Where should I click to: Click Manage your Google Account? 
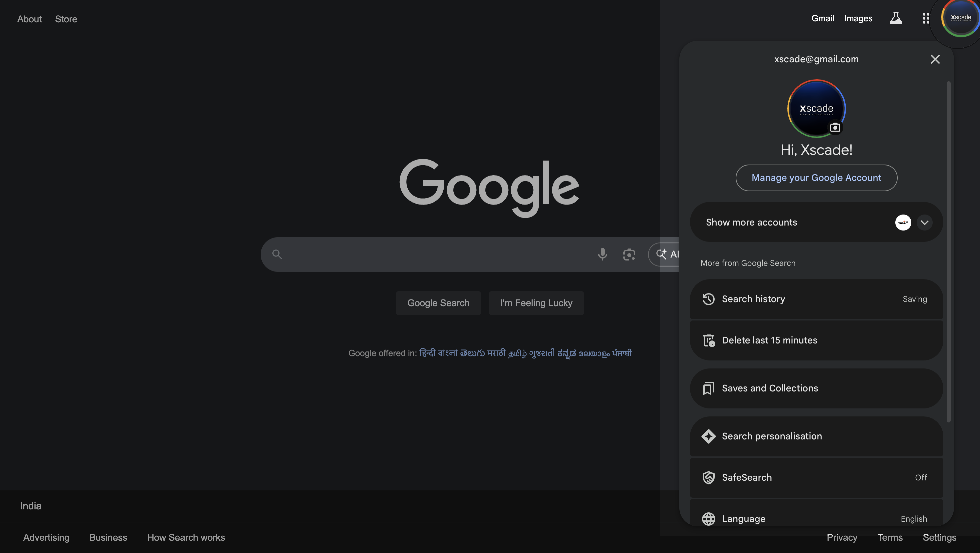[816, 178]
